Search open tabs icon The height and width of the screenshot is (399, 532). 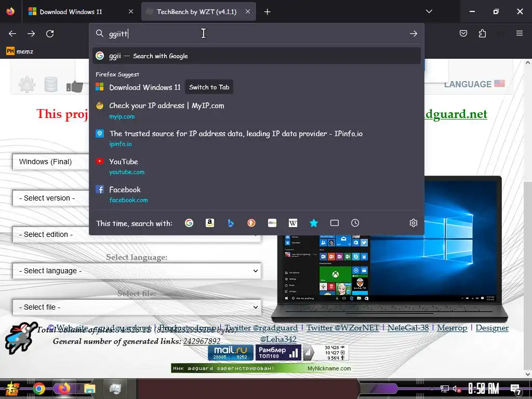click(x=335, y=223)
